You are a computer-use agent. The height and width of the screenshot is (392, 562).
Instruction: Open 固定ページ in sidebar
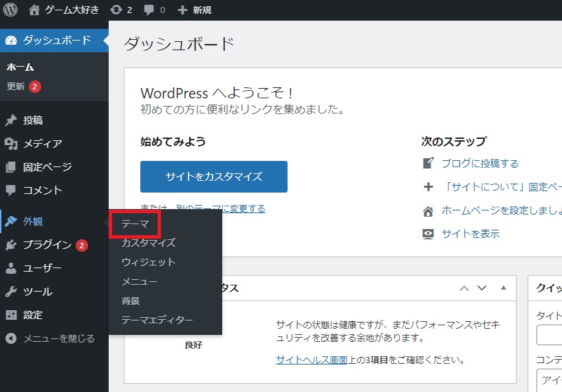pos(47,167)
